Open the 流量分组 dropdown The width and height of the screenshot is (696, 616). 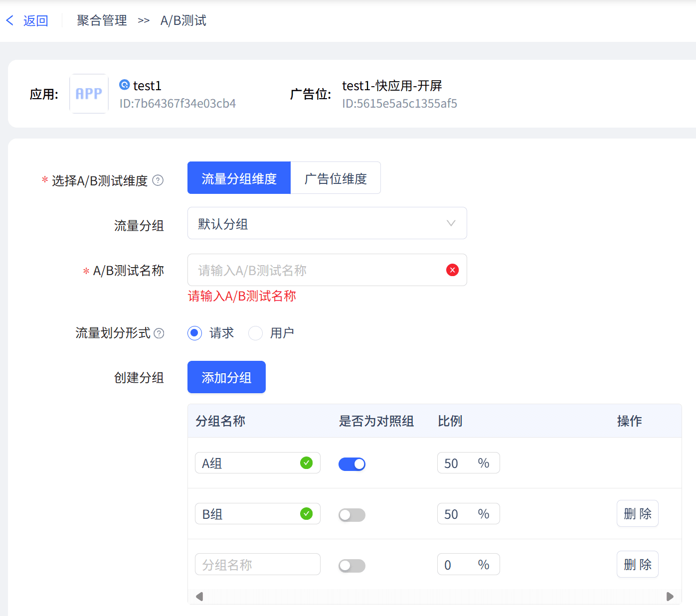[x=327, y=223]
